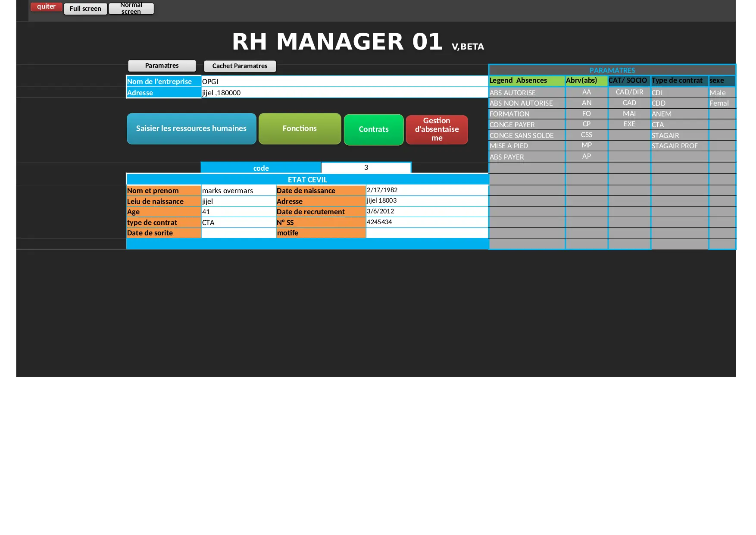
Task: Select the code value cell showing 3
Action: click(366, 168)
